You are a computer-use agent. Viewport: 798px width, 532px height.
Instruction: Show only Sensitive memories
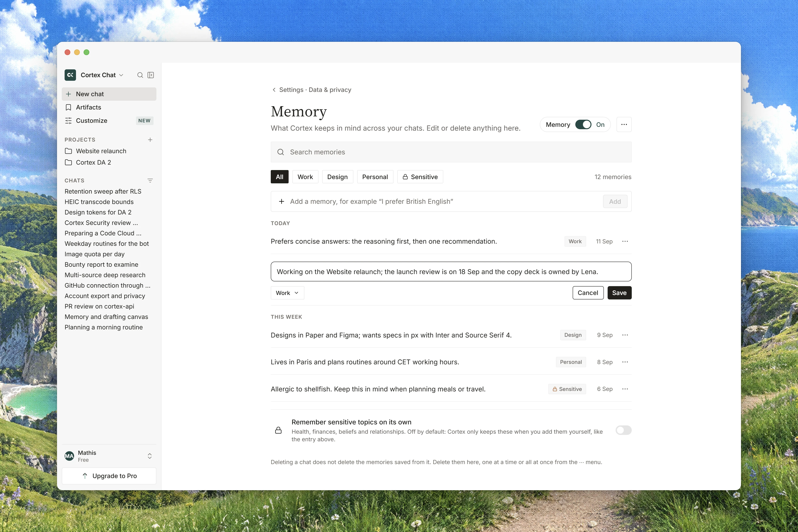click(420, 177)
